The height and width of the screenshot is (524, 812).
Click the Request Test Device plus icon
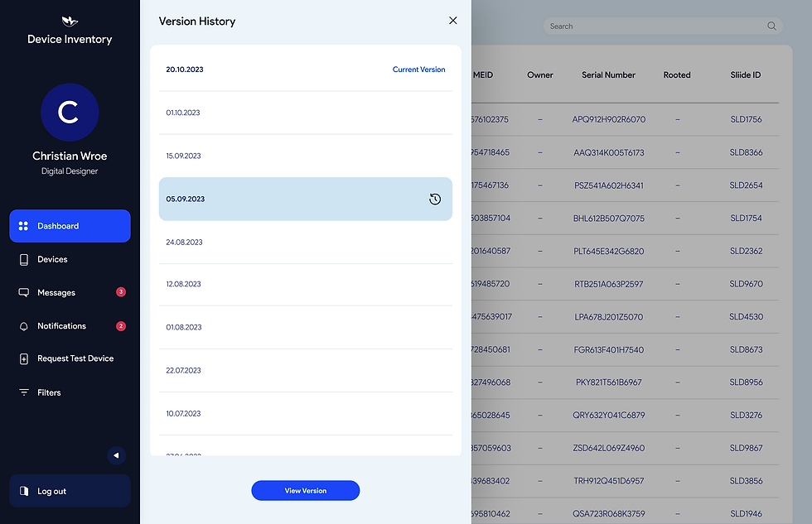[x=24, y=359]
